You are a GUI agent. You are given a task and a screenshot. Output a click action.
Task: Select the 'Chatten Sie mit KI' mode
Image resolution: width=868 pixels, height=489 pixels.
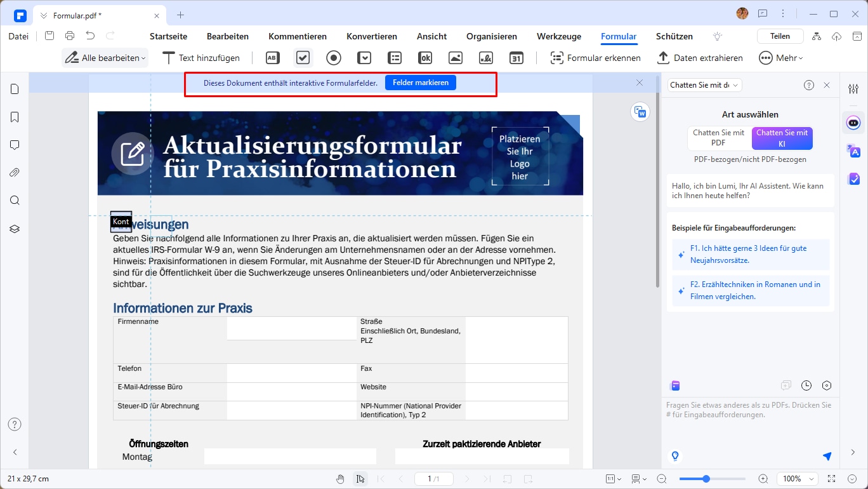tap(782, 138)
